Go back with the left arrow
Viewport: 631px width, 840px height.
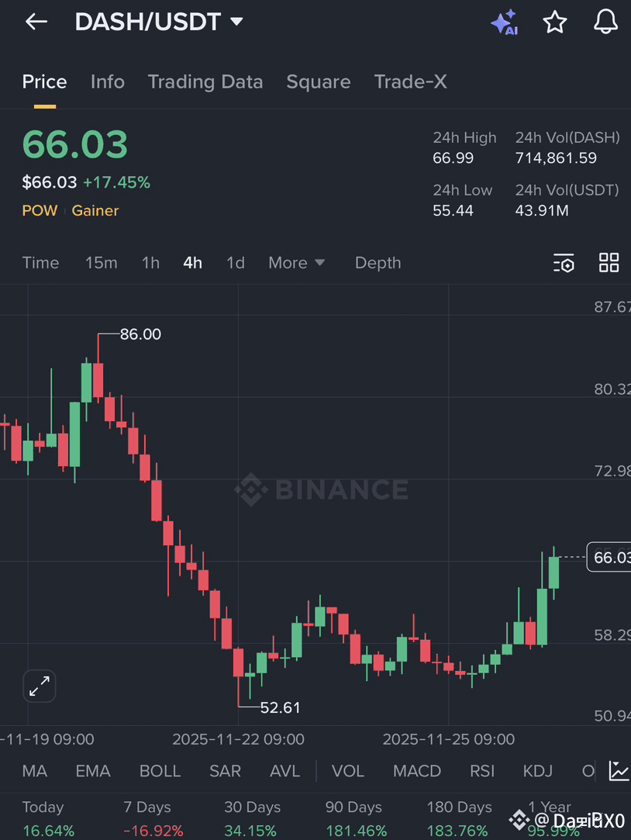(x=36, y=22)
